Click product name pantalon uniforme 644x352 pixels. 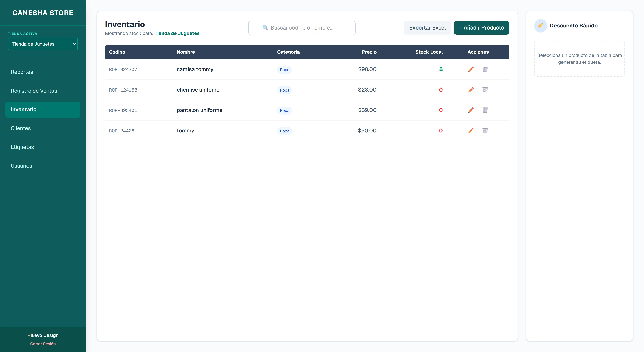coord(200,110)
